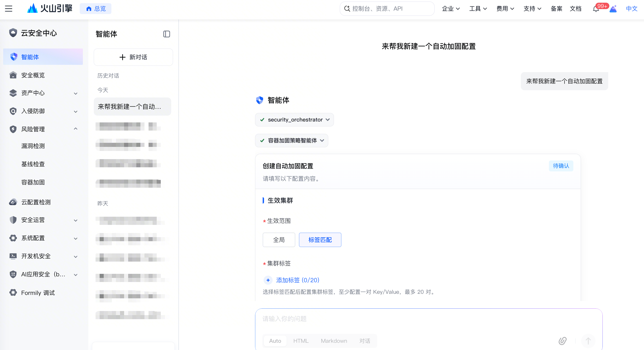This screenshot has height=350, width=644.
Task: Open 容器加固 in the sidebar
Action: 33,182
